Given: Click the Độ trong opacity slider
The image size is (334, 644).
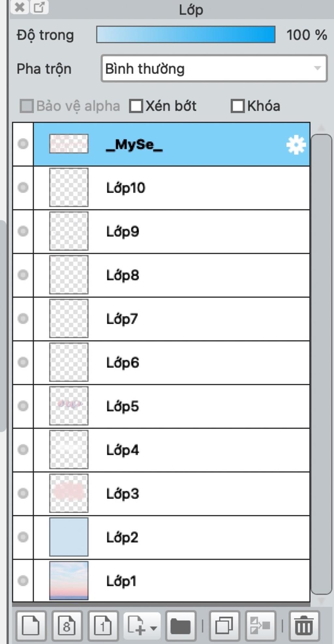Looking at the screenshot, I should pyautogui.click(x=186, y=35).
